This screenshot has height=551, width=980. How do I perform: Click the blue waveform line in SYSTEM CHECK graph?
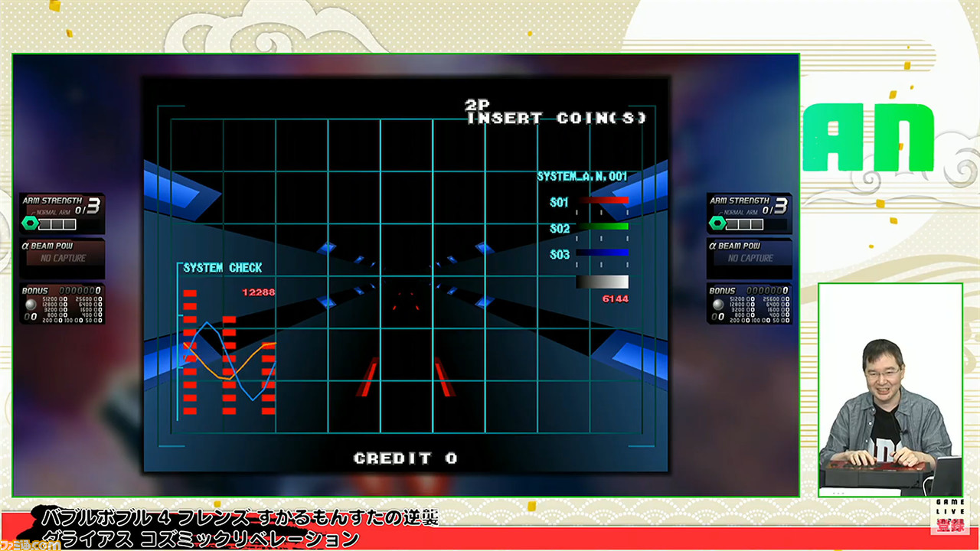coord(230,360)
